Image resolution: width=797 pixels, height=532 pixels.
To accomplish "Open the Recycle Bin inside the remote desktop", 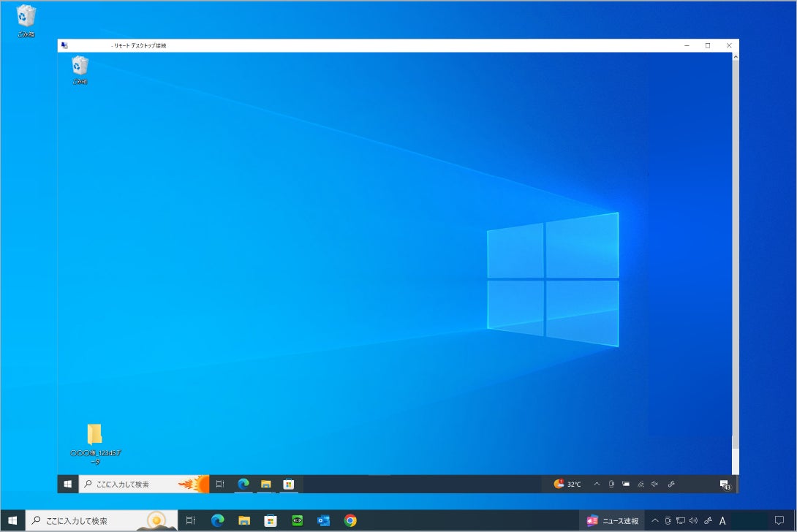I will (x=80, y=70).
